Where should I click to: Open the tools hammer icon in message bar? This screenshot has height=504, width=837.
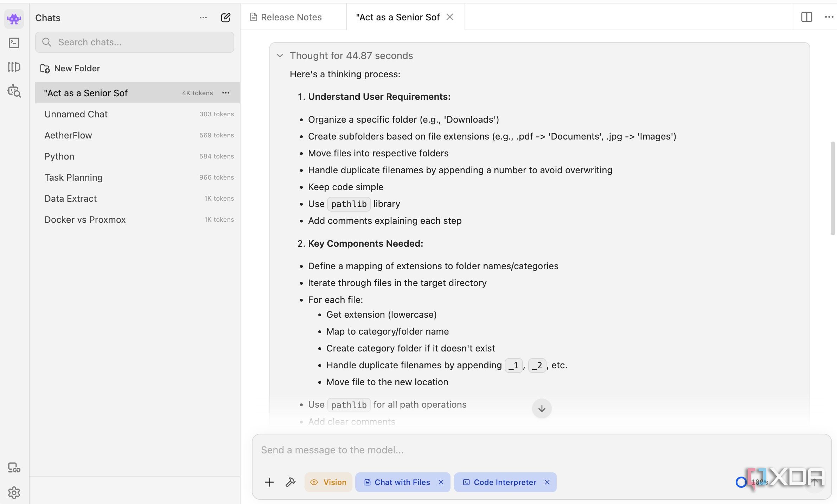pyautogui.click(x=290, y=482)
